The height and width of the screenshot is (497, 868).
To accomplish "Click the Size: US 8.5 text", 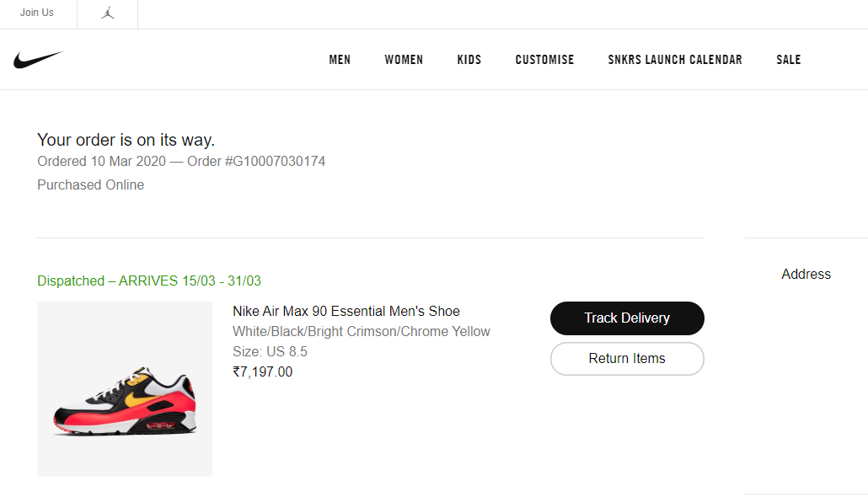I will tap(270, 351).
